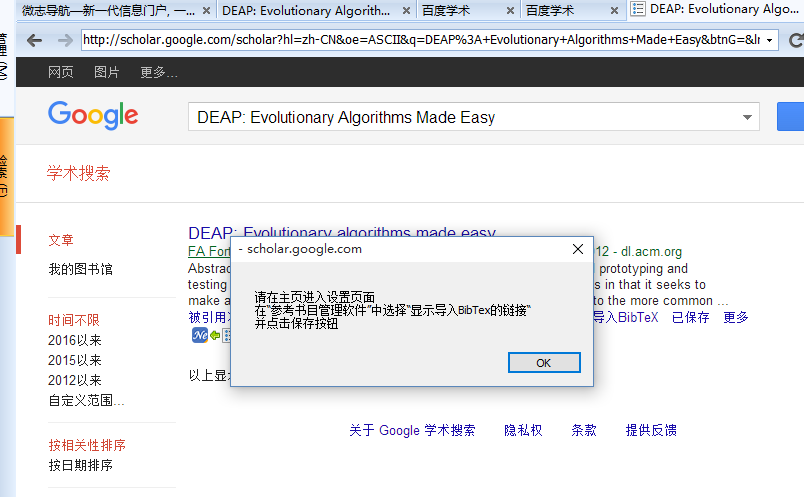Filter results to 2012以来
Image resolution: width=804 pixels, height=497 pixels.
tap(75, 381)
